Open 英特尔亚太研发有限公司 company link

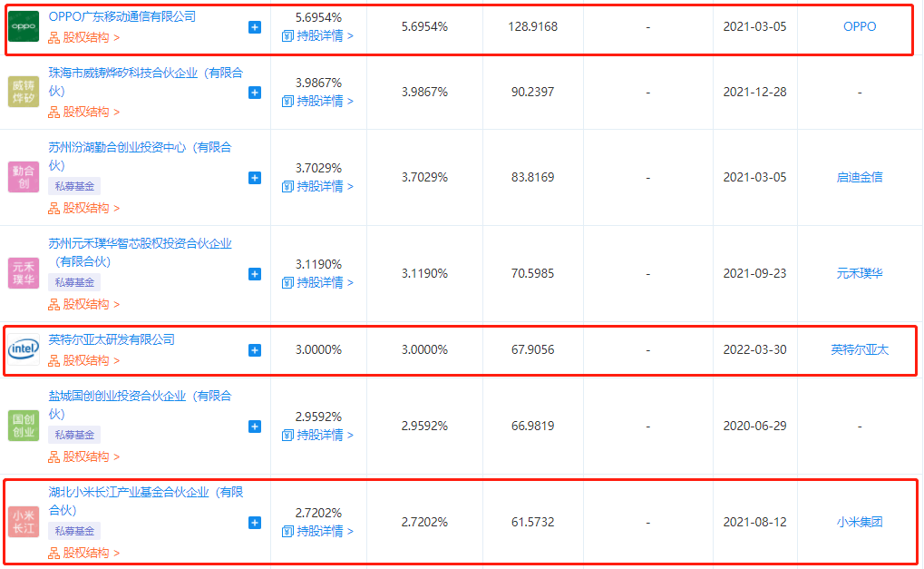[112, 339]
